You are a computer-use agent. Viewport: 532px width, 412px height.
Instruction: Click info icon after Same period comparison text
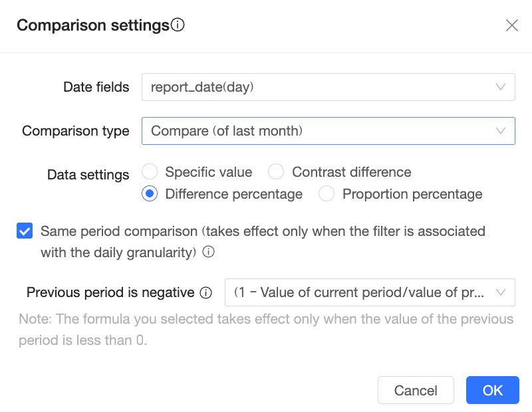pyautogui.click(x=209, y=253)
